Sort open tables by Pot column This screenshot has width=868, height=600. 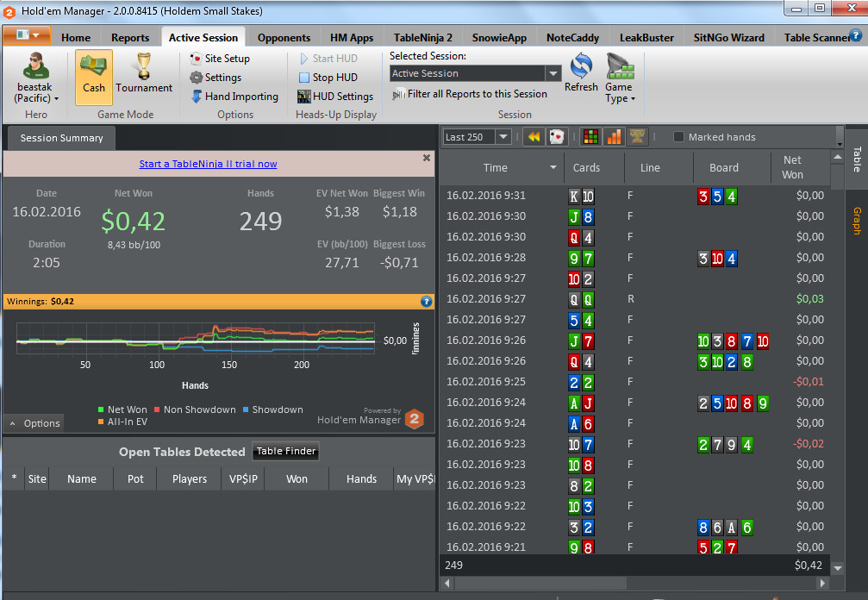(x=135, y=478)
